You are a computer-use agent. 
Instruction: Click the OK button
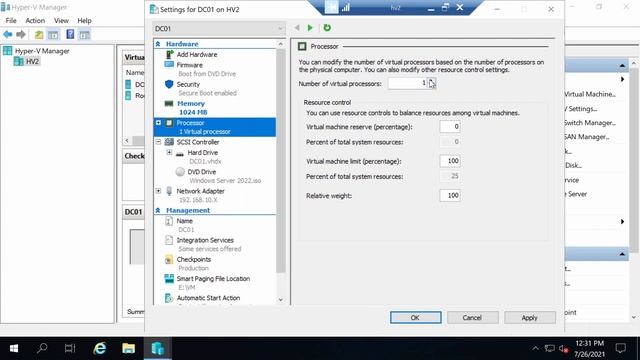[416, 318]
